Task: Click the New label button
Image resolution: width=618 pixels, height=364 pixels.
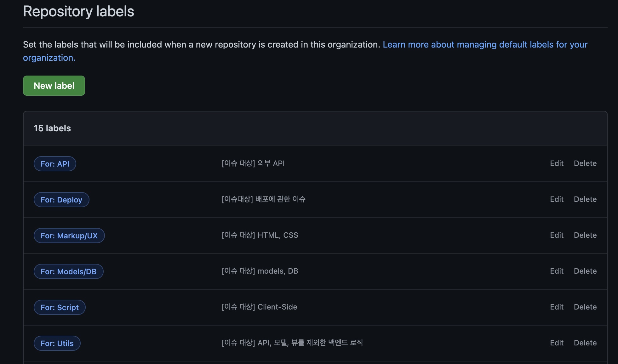Action: (x=54, y=86)
